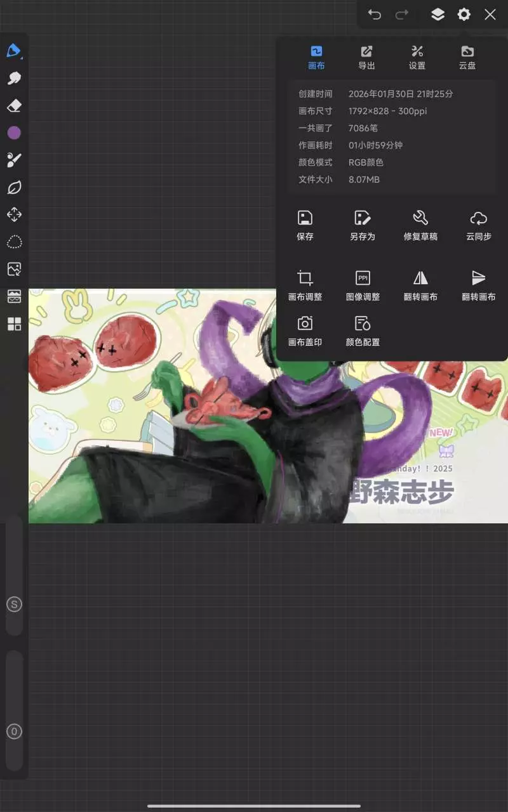The width and height of the screenshot is (508, 812).
Task: Open 画布调整 canvas crop option
Action: click(x=305, y=285)
